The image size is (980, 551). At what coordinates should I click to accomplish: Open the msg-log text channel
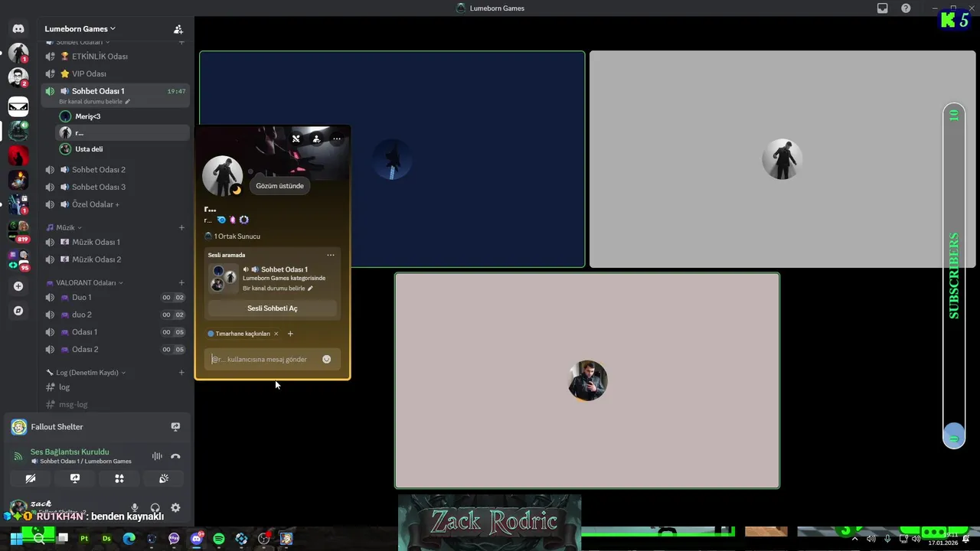coord(115,404)
